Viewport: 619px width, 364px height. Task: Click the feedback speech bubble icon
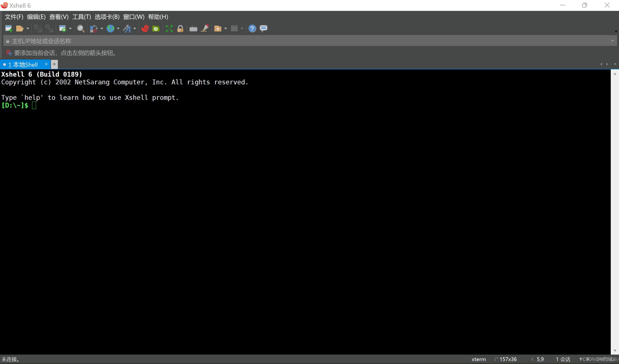coord(264,29)
